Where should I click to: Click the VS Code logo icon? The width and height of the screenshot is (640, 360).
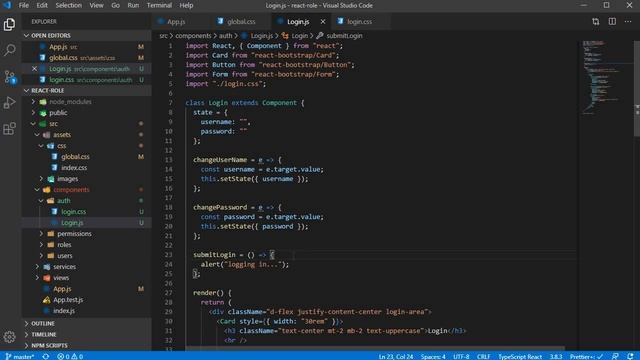click(x=7, y=5)
